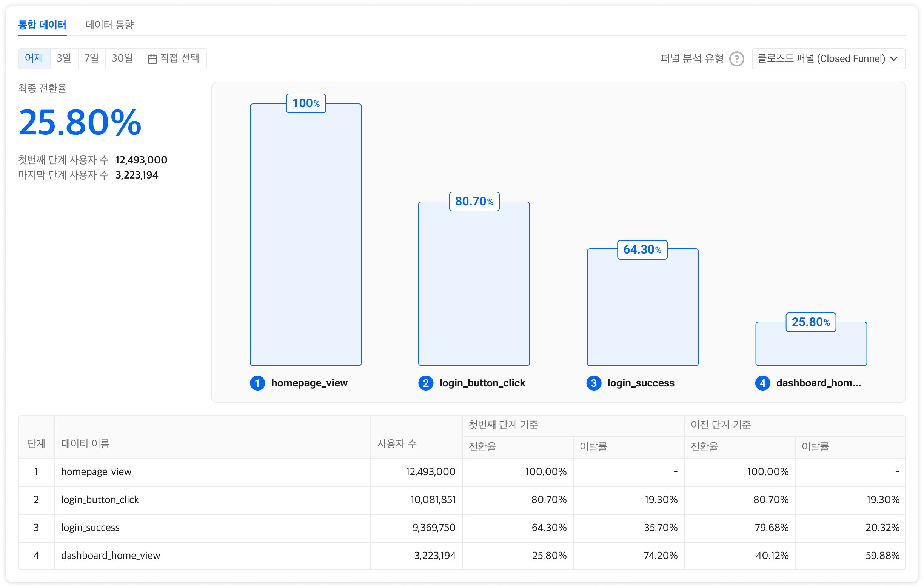924x588 pixels.
Task: Select the 30일 date range option
Action: [x=122, y=58]
